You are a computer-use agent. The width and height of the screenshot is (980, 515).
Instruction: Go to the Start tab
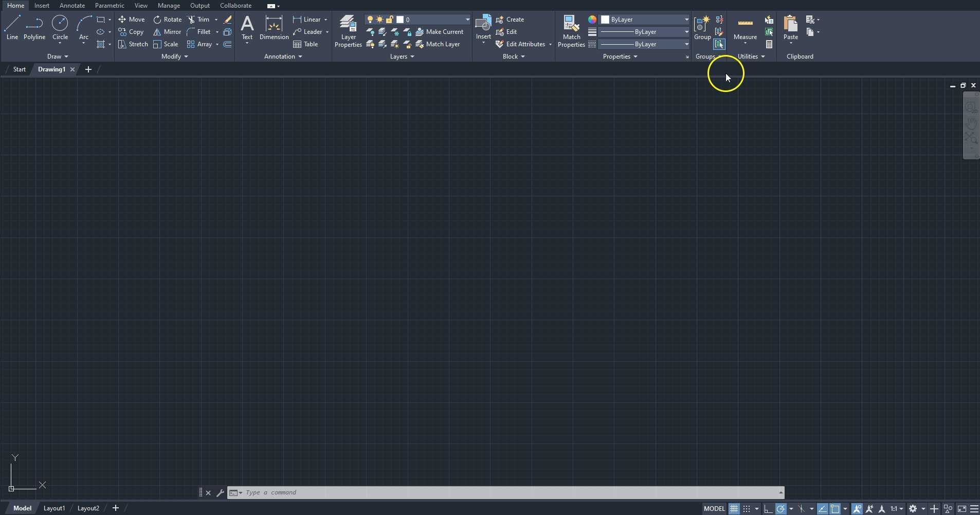pyautogui.click(x=19, y=69)
